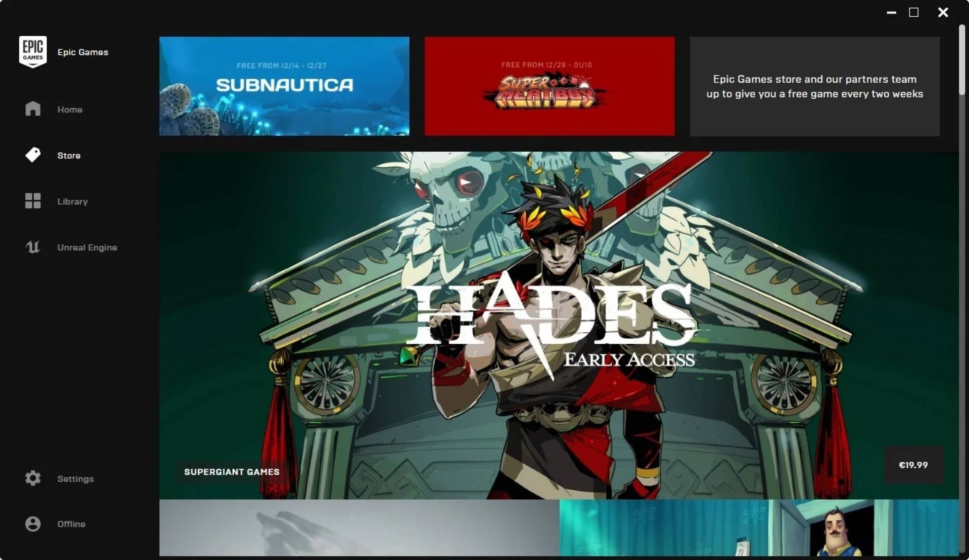The height and width of the screenshot is (560, 969).
Task: Click the Store price tag icon
Action: 33,155
